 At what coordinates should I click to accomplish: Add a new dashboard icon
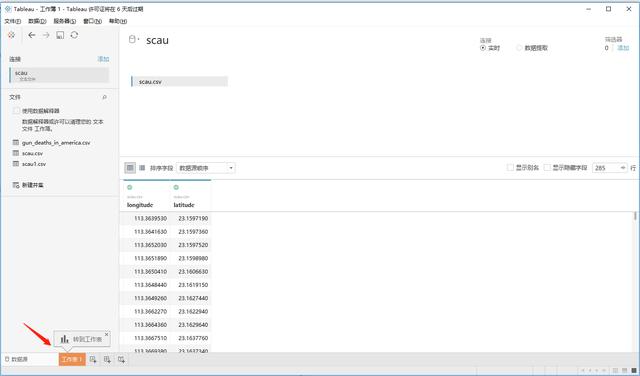(x=107, y=359)
